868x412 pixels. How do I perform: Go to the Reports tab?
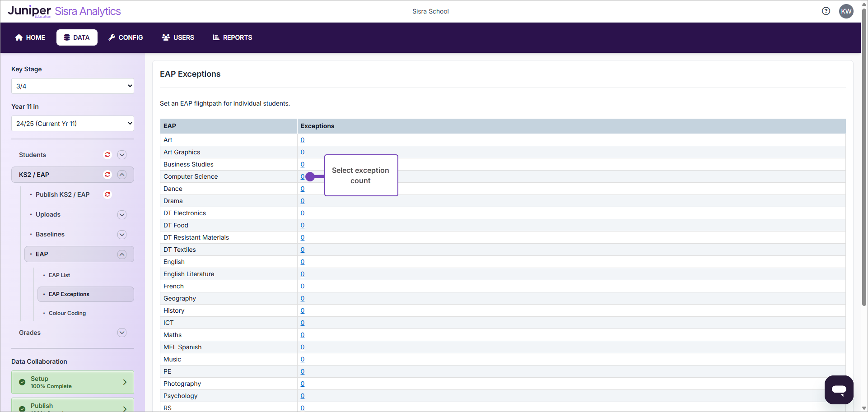[233, 37]
